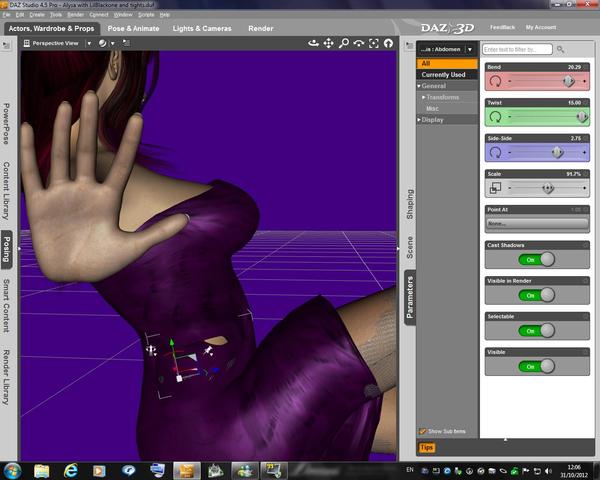Select the orbit/rotate view camera tool

313,43
